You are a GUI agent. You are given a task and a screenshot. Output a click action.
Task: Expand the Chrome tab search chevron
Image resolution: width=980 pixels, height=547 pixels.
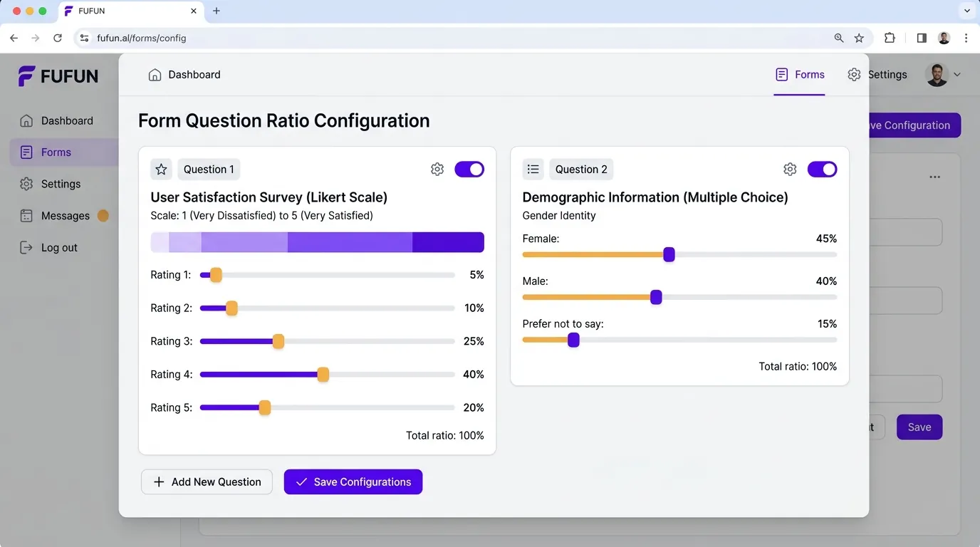(967, 11)
